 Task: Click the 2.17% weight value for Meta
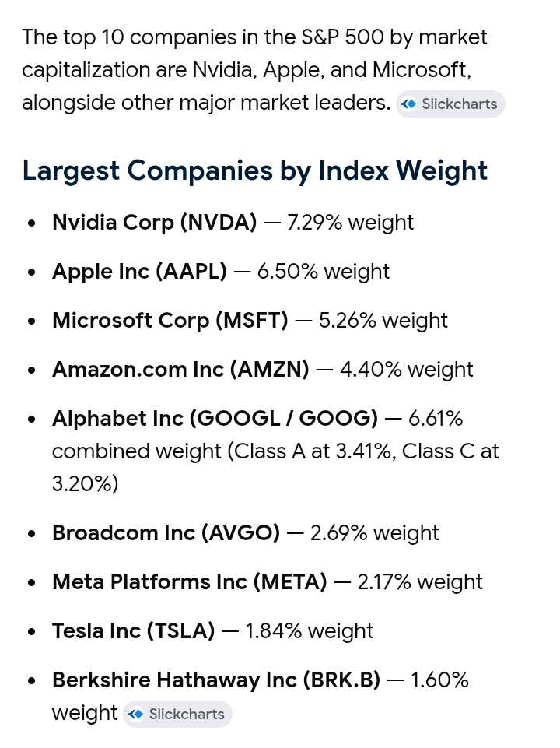[x=420, y=583]
